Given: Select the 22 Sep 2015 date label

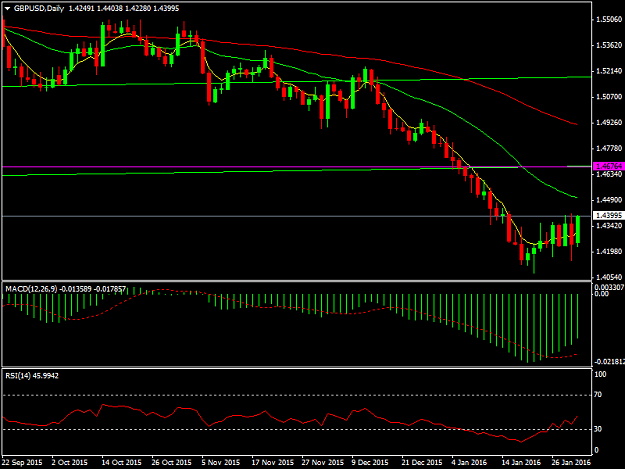Looking at the screenshot, I should 22,463.
